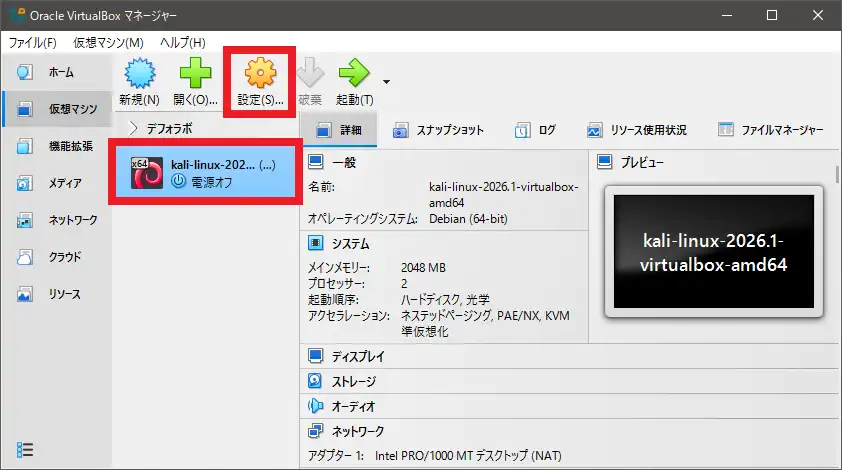
Task: Click the ネットワーク section adapter icon
Action: tap(316, 431)
